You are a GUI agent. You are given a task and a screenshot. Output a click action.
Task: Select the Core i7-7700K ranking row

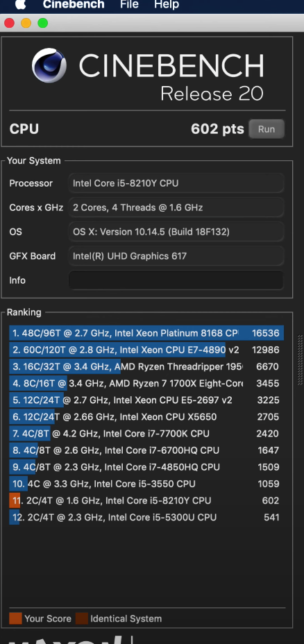pyautogui.click(x=146, y=434)
